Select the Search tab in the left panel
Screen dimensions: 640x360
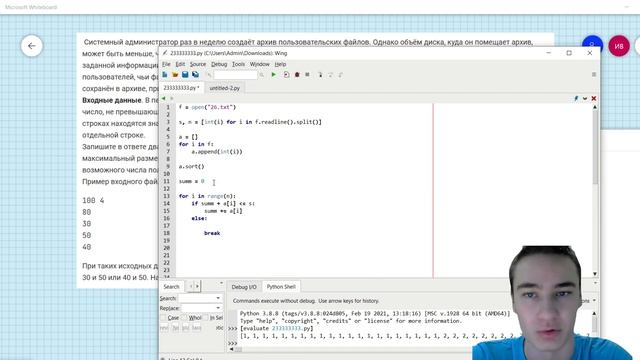tap(171, 287)
